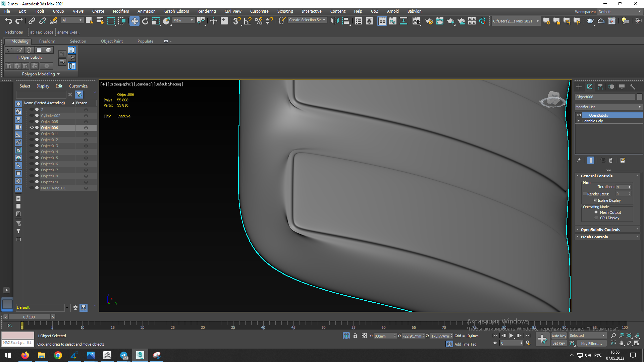Open the Rendering menu
The image size is (644, 362).
click(x=206, y=11)
